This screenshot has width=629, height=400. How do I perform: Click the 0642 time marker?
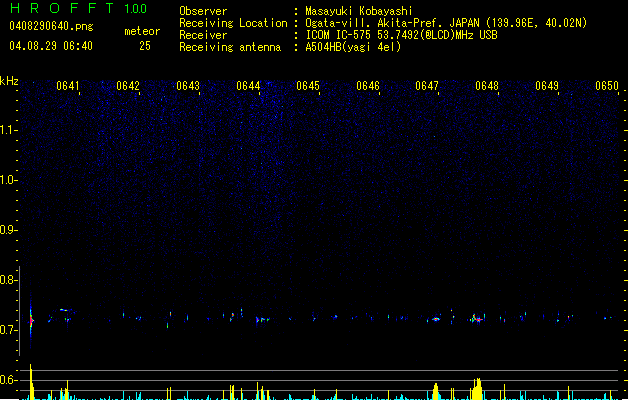click(x=128, y=86)
